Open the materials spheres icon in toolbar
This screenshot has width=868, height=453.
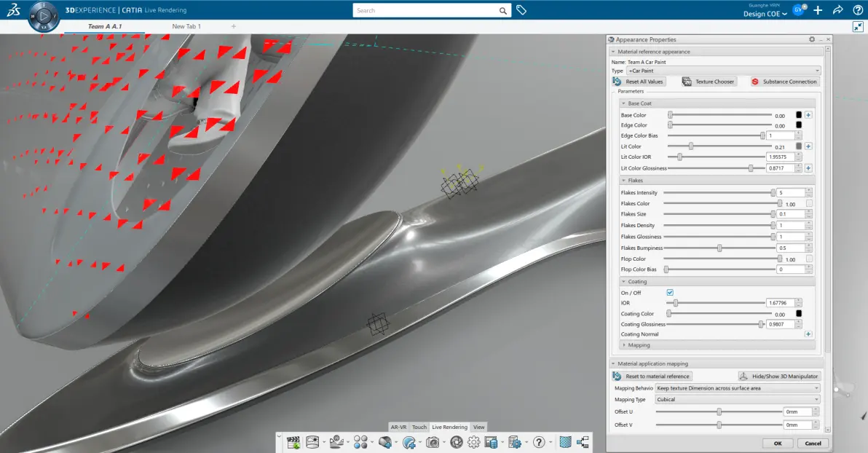point(360,442)
